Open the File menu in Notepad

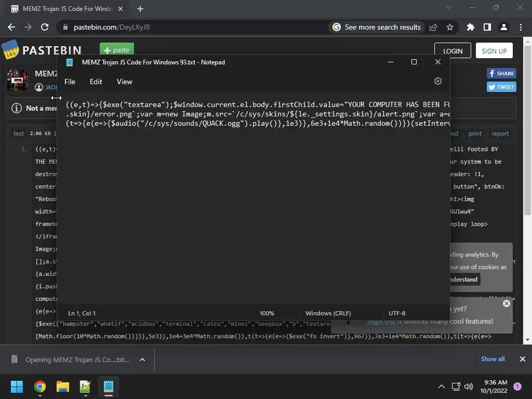(x=70, y=82)
